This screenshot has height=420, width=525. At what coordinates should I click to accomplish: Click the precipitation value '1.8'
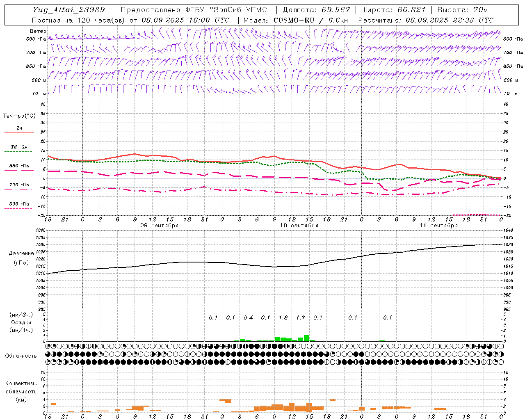click(x=283, y=317)
